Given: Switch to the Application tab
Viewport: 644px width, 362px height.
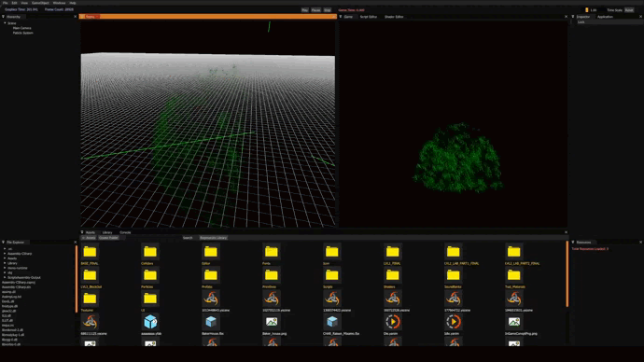Looking at the screenshot, I should tap(605, 17).
